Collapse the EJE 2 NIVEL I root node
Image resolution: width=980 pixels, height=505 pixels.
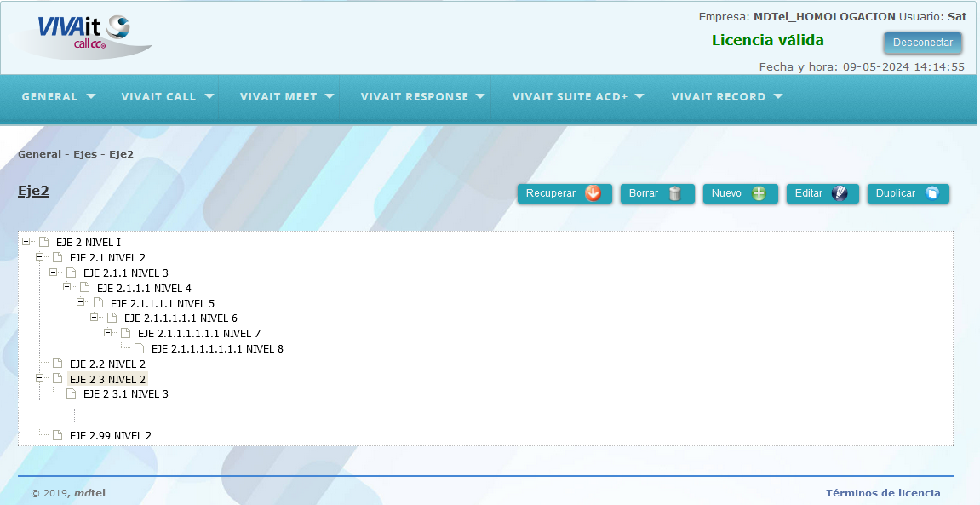(26, 241)
